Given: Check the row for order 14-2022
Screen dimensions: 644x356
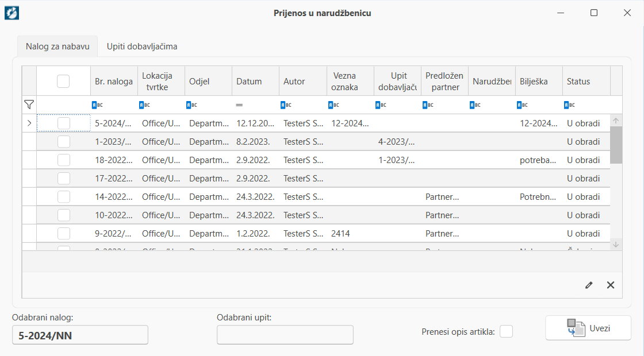Looking at the screenshot, I should [64, 197].
